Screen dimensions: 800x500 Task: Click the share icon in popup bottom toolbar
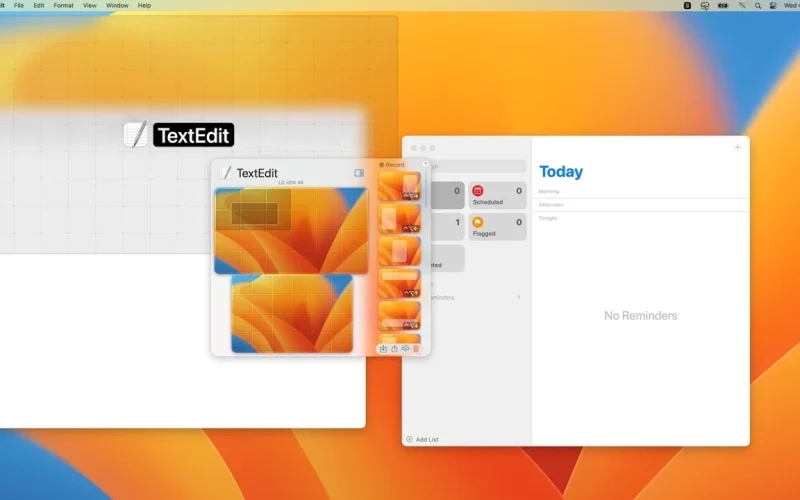point(394,349)
